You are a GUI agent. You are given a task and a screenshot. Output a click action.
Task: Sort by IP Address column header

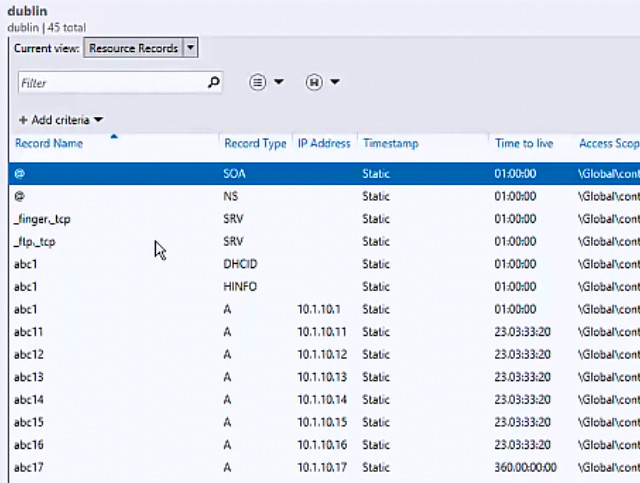point(324,143)
